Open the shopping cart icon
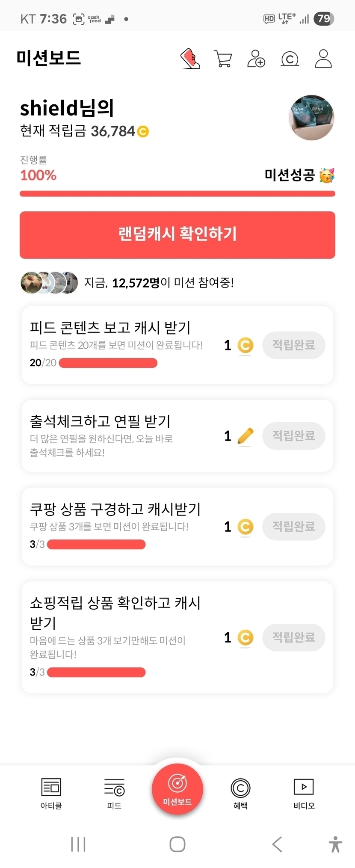Image resolution: width=355 pixels, height=868 pixels. 223,59
